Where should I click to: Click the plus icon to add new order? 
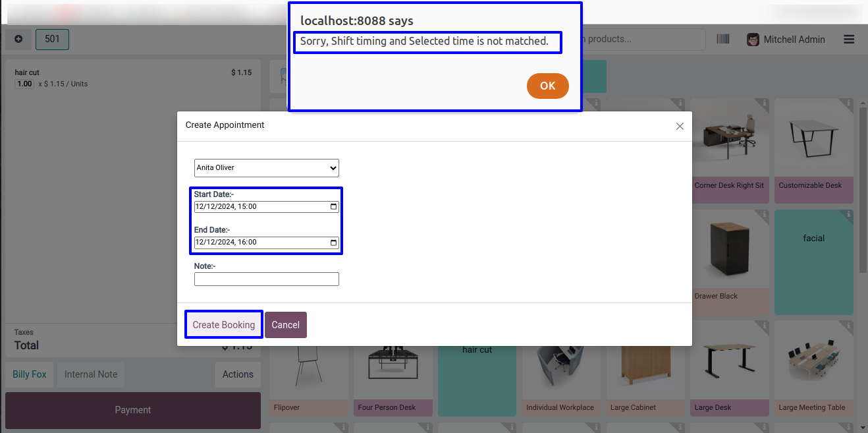[18, 40]
